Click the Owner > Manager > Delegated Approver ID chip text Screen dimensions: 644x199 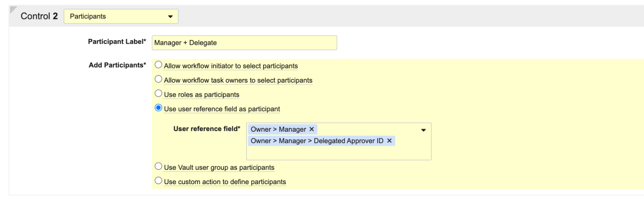point(317,141)
